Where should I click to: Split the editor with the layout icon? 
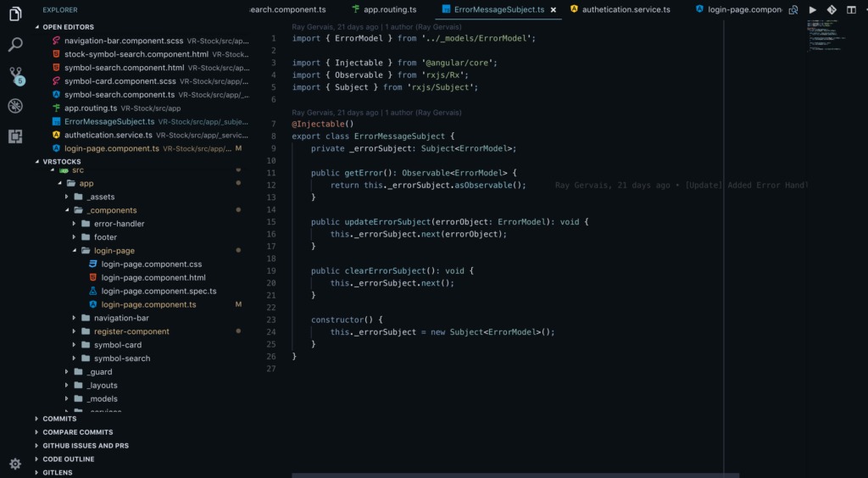tap(851, 9)
